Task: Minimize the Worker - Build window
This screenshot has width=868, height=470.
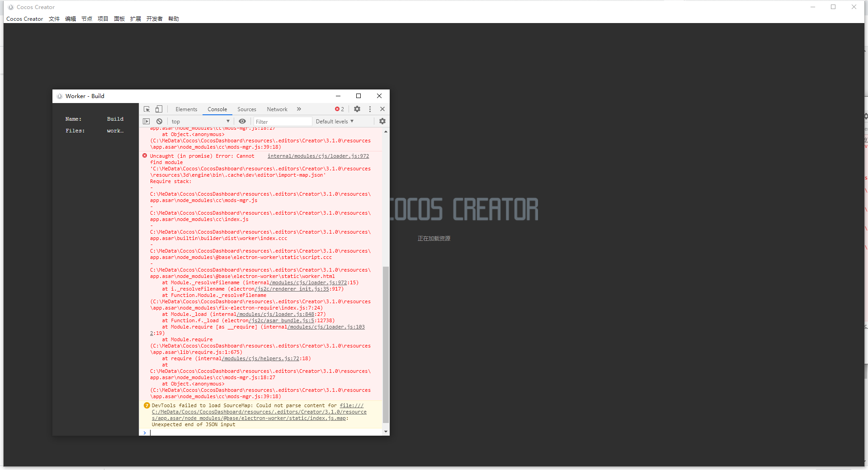Action: pyautogui.click(x=338, y=96)
